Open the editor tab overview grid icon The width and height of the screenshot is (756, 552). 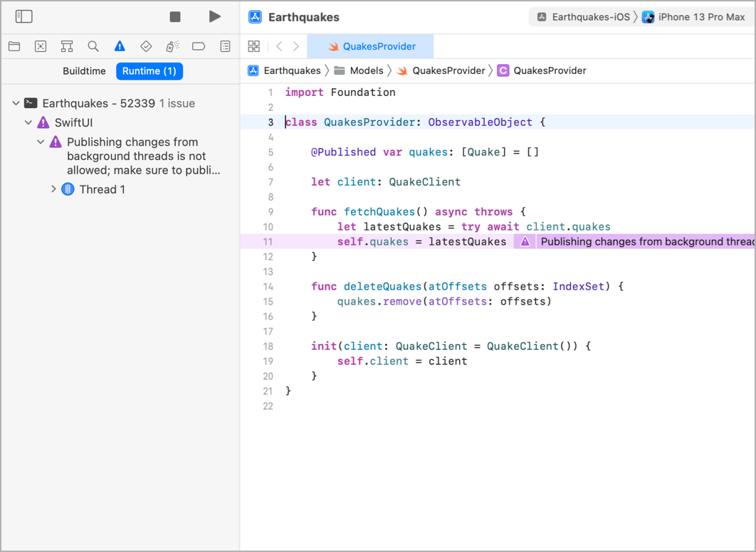[x=254, y=46]
